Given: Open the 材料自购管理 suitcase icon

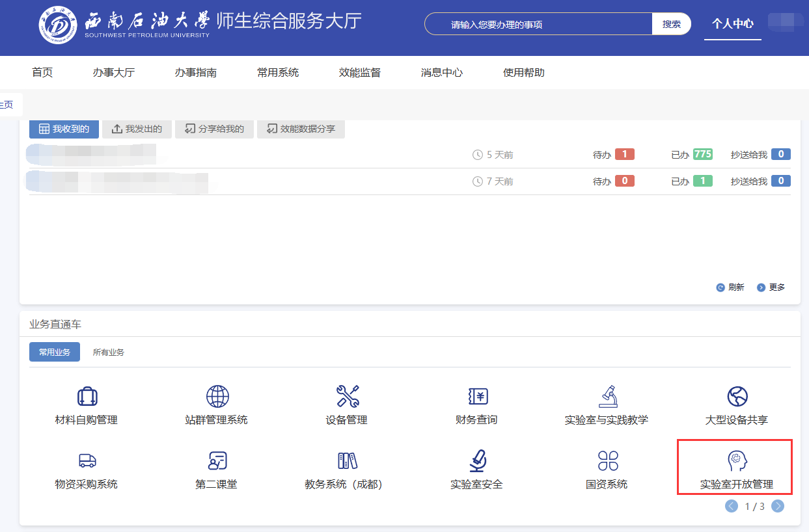Looking at the screenshot, I should 87,396.
